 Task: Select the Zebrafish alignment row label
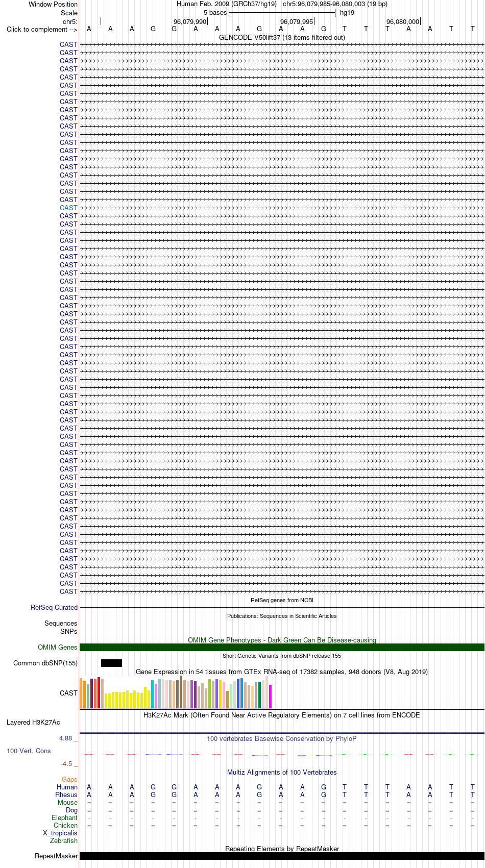pyautogui.click(x=64, y=841)
